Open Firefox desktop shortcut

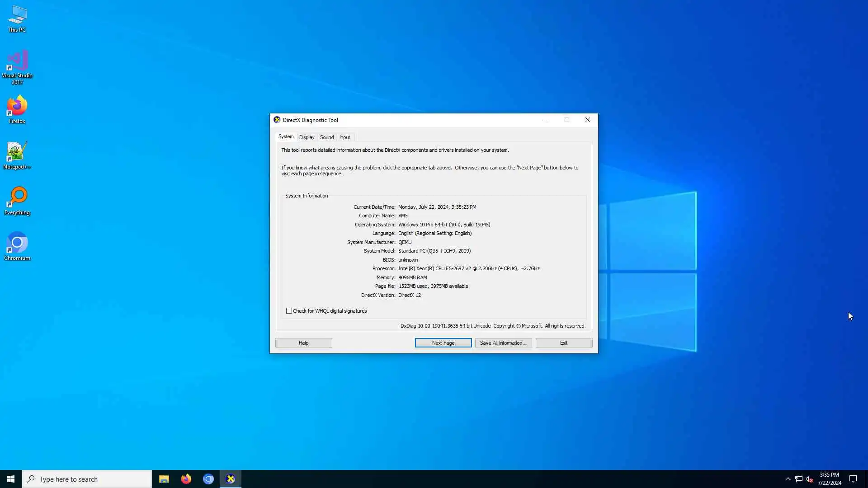click(x=17, y=109)
